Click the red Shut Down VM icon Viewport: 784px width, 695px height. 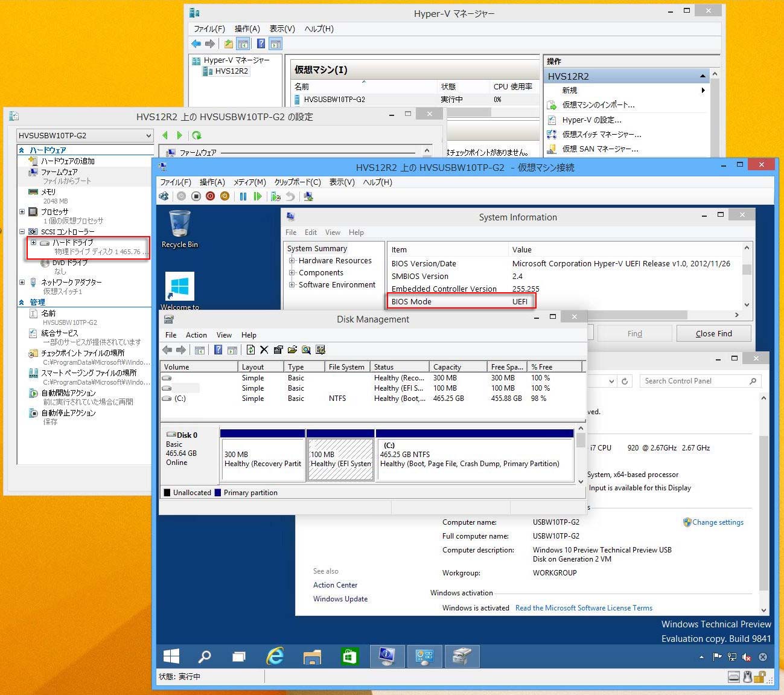coord(210,196)
